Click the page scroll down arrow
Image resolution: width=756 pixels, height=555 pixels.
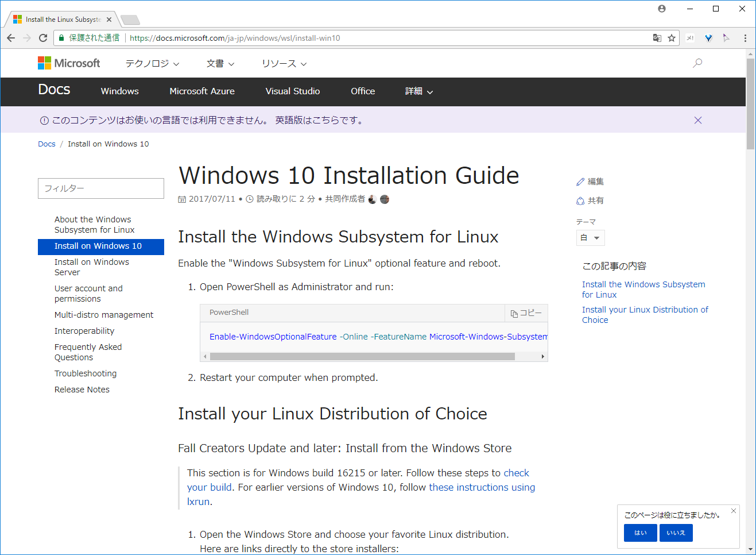750,549
